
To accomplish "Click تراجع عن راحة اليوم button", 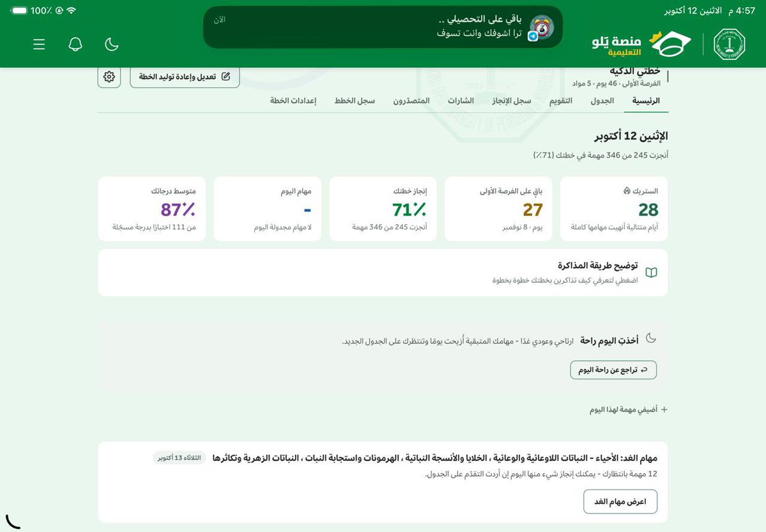I will 613,370.
